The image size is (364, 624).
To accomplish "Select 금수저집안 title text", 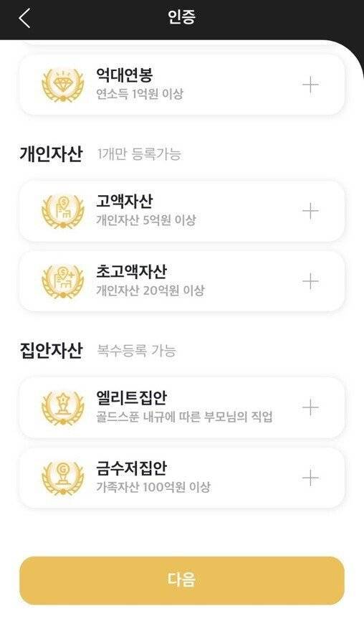I will [x=132, y=468].
